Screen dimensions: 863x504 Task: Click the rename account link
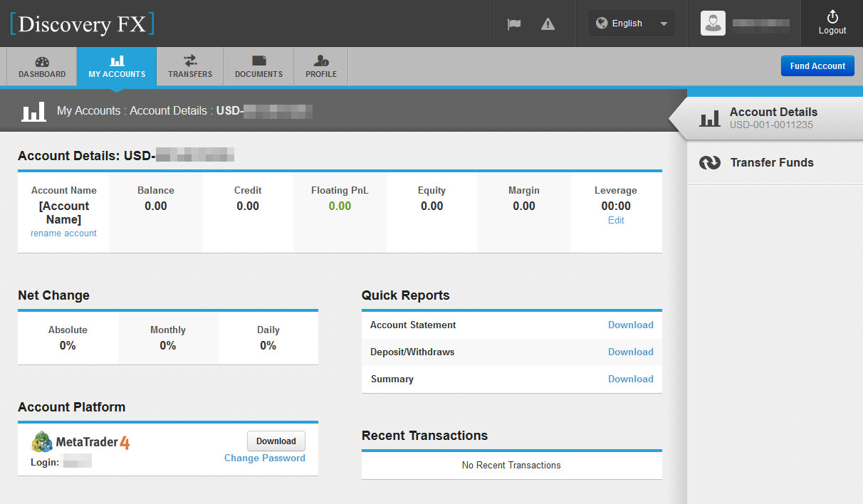[63, 233]
